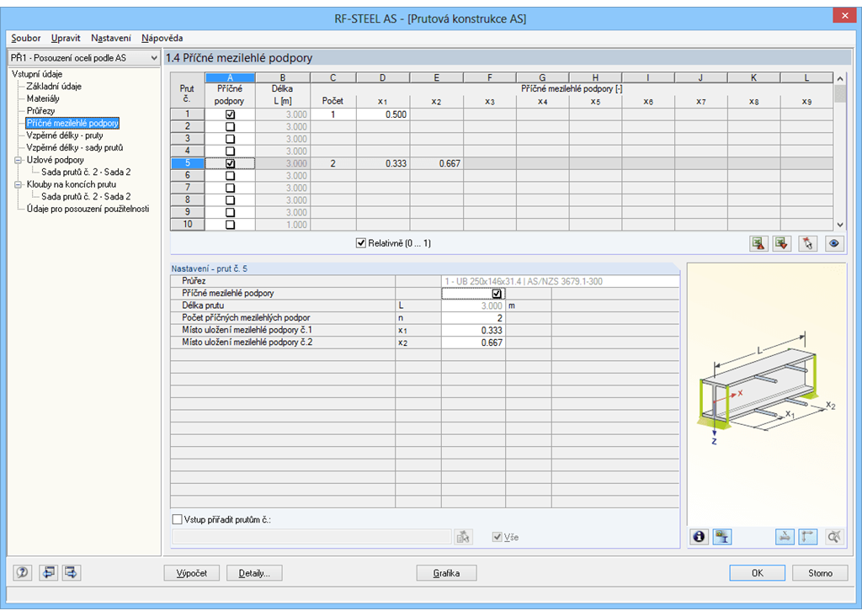Close the RF-STEEL AS window
862x616 pixels.
(844, 15)
